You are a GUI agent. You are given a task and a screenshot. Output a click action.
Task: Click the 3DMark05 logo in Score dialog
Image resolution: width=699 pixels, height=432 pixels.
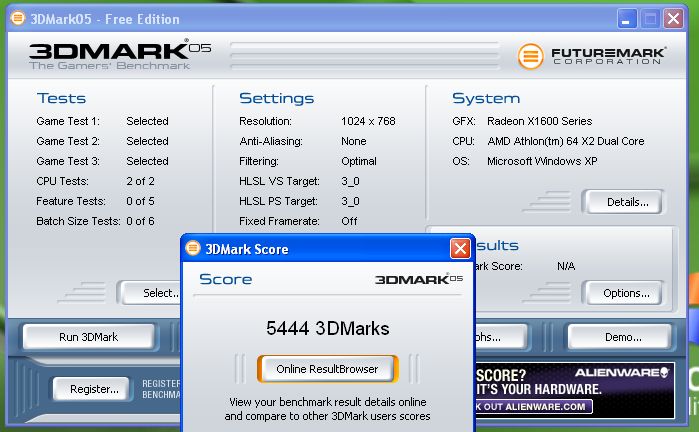click(419, 279)
